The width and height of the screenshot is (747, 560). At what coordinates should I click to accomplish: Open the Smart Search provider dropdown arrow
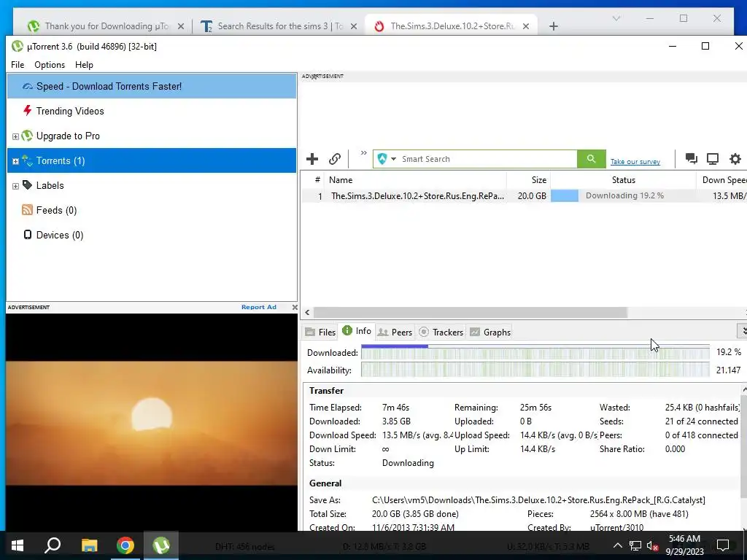pos(393,159)
